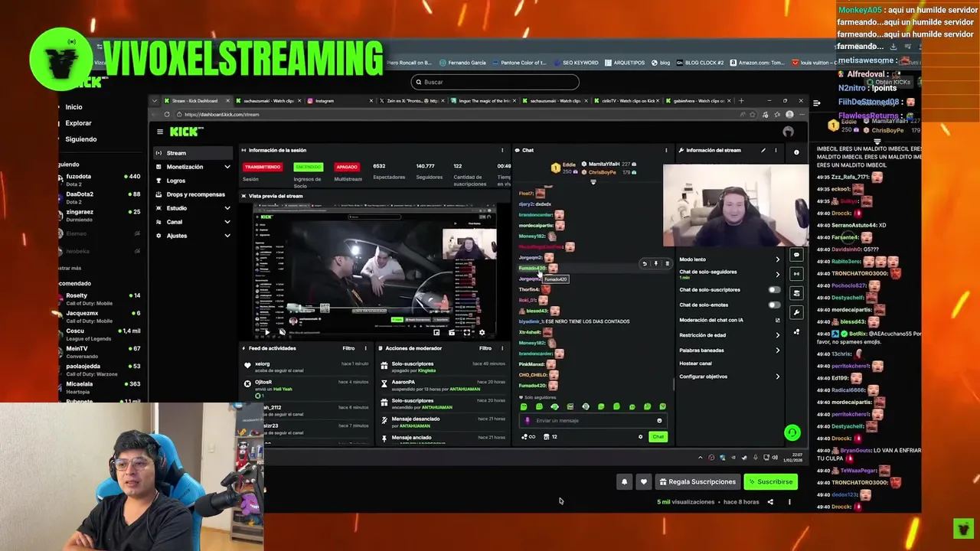
Task: Click the reply icon on Fumado420 message
Action: point(645,263)
